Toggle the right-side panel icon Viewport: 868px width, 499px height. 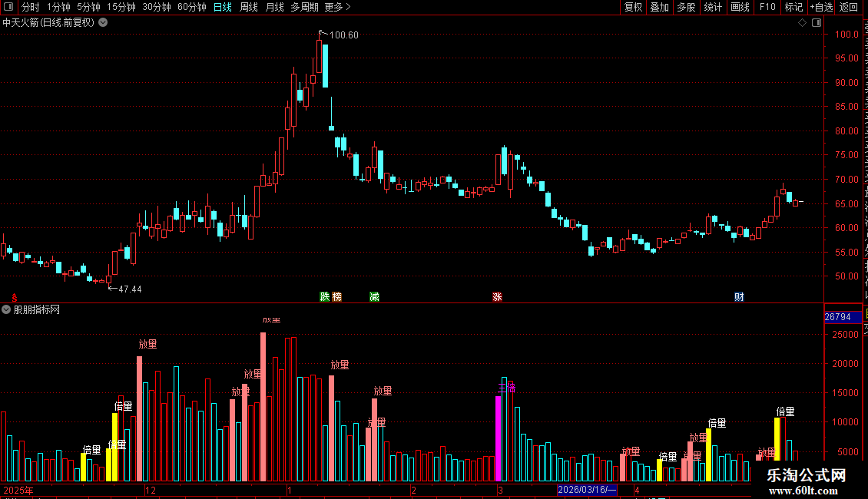(817, 23)
